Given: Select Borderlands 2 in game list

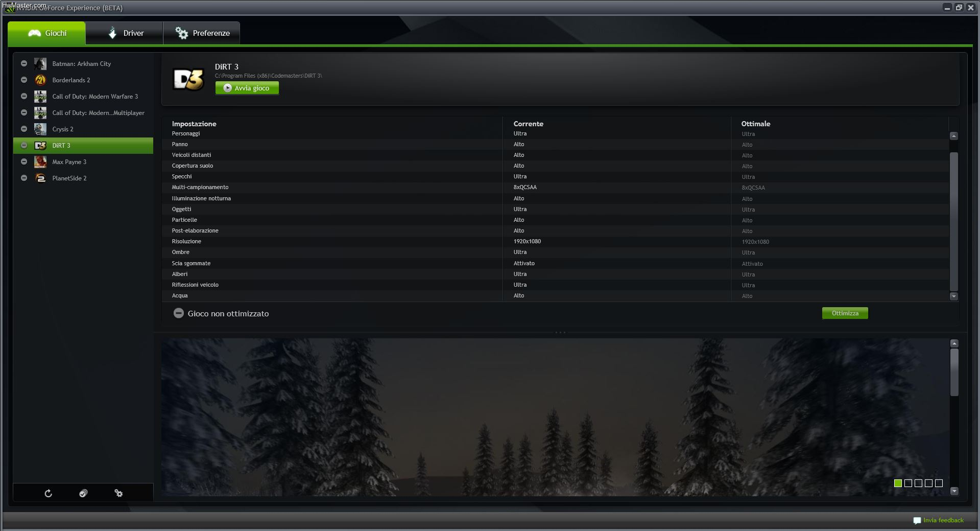Looking at the screenshot, I should [x=83, y=80].
